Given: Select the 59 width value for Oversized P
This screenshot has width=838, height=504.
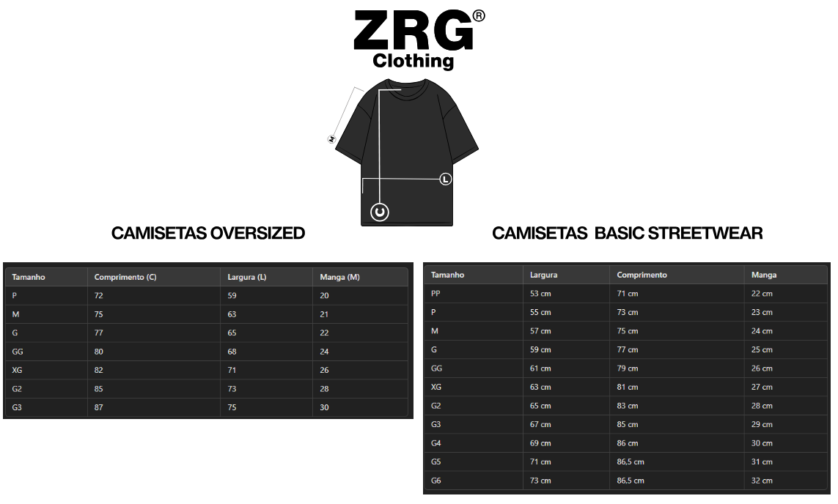Looking at the screenshot, I should point(232,295).
